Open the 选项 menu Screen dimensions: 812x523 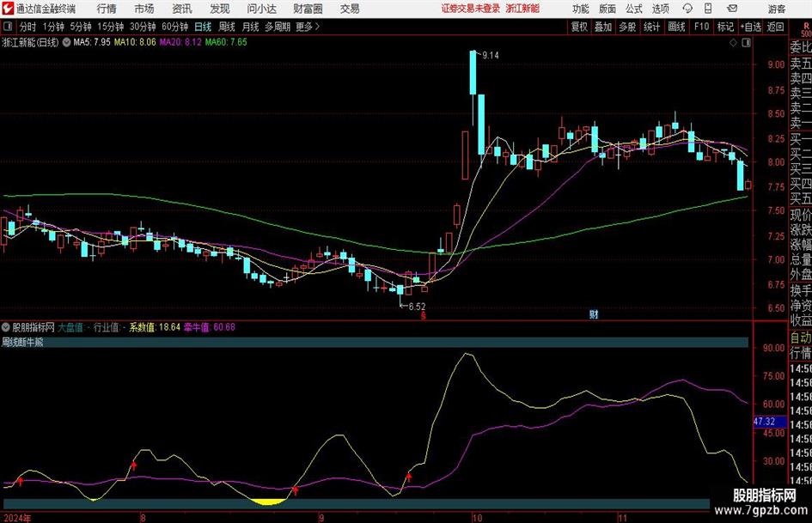[660, 9]
